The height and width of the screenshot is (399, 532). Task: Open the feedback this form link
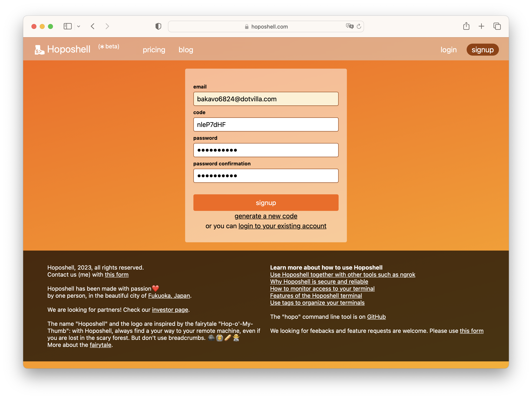471,331
